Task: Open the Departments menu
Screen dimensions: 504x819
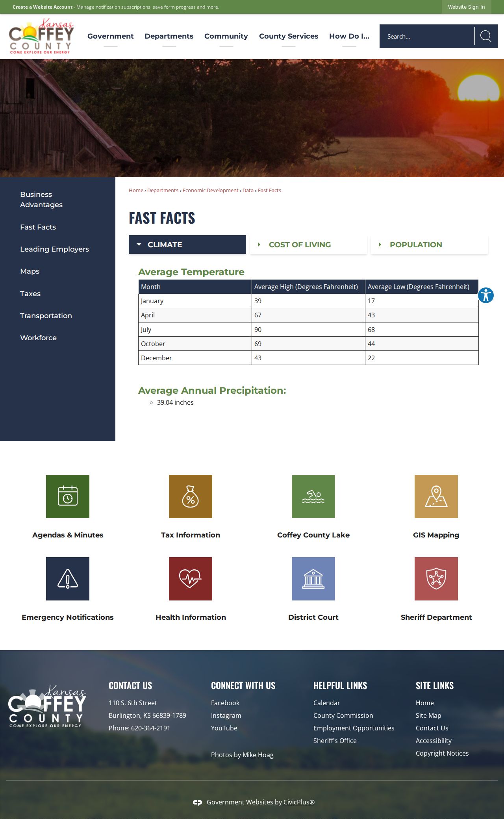Action: [x=169, y=36]
